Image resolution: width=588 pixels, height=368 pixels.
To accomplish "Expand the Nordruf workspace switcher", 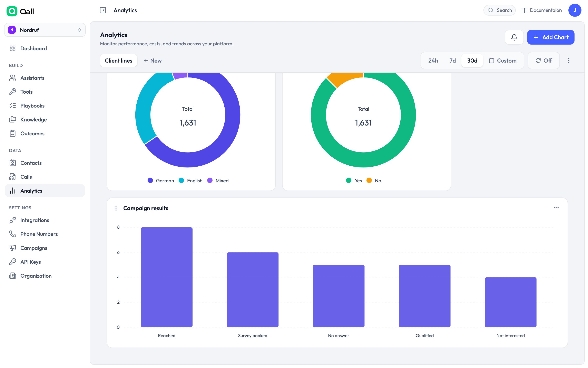I will click(45, 30).
